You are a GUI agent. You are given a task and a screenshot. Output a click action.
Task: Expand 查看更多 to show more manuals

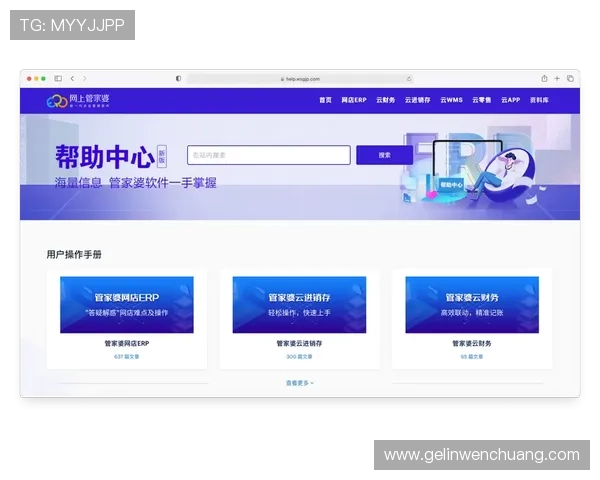pos(300,383)
